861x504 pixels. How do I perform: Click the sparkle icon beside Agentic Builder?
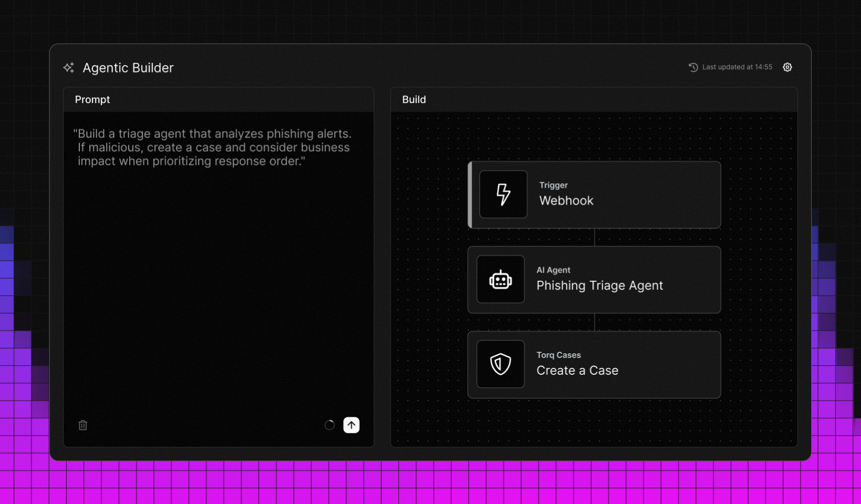tap(69, 68)
